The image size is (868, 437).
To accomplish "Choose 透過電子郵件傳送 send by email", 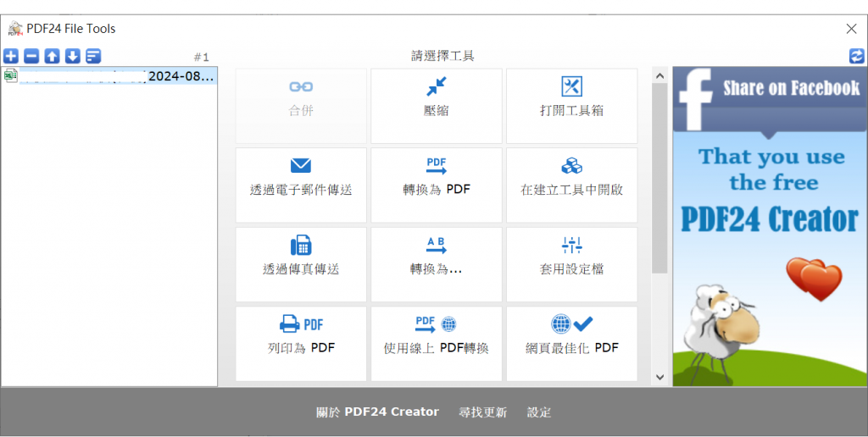I will click(301, 185).
